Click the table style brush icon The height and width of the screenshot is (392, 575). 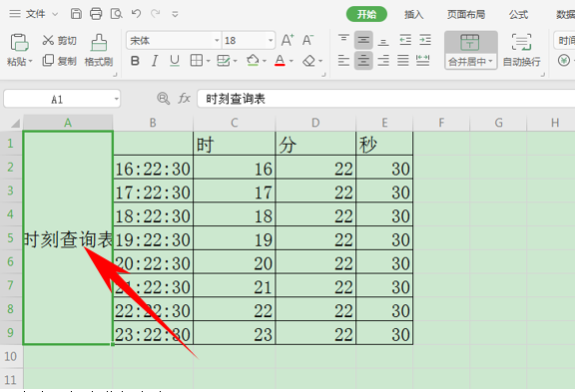[224, 61]
